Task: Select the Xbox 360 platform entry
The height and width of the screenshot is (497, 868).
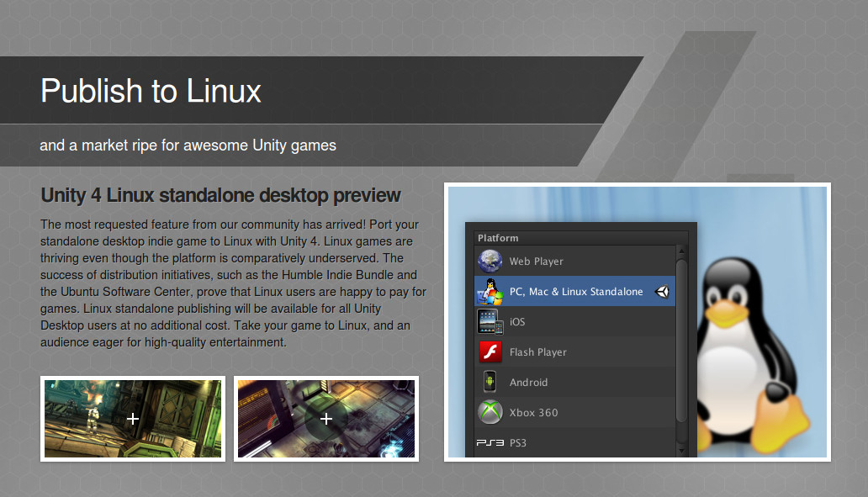Action: 575,412
